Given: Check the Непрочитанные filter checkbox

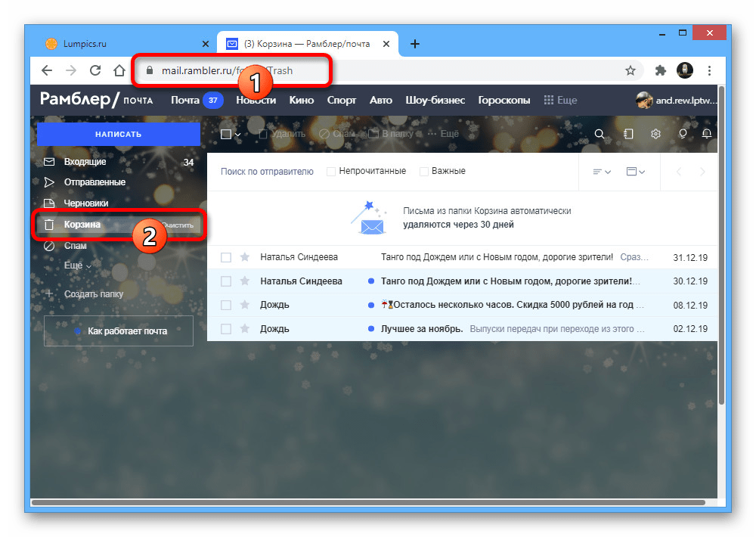Looking at the screenshot, I should coord(330,171).
